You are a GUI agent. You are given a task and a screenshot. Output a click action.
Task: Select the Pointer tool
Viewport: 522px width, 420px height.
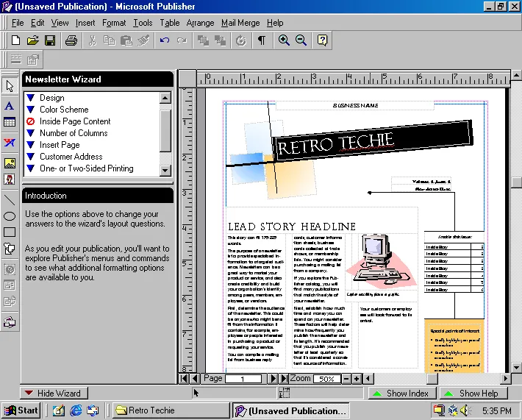click(10, 86)
